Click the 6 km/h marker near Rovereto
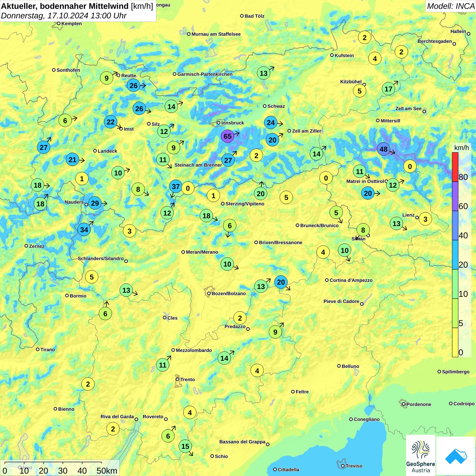This screenshot has height=476, width=476. tap(168, 436)
